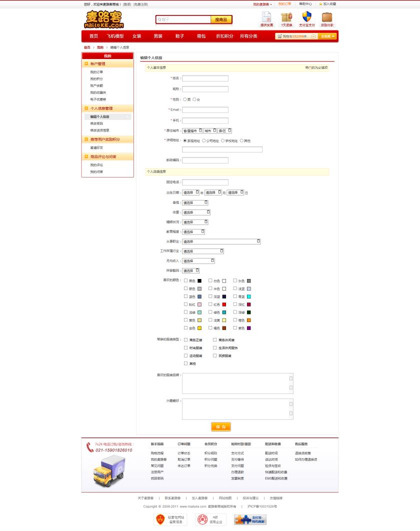The width and height of the screenshot is (420, 531).
Task: Open the 月均收入 monthly income dropdown
Action: click(x=198, y=261)
